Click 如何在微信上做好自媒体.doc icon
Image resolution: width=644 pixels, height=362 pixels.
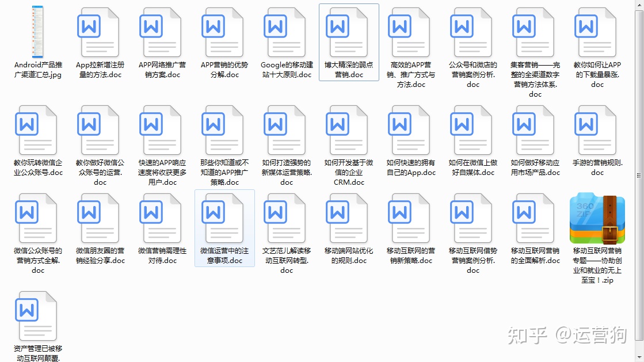tap(471, 130)
